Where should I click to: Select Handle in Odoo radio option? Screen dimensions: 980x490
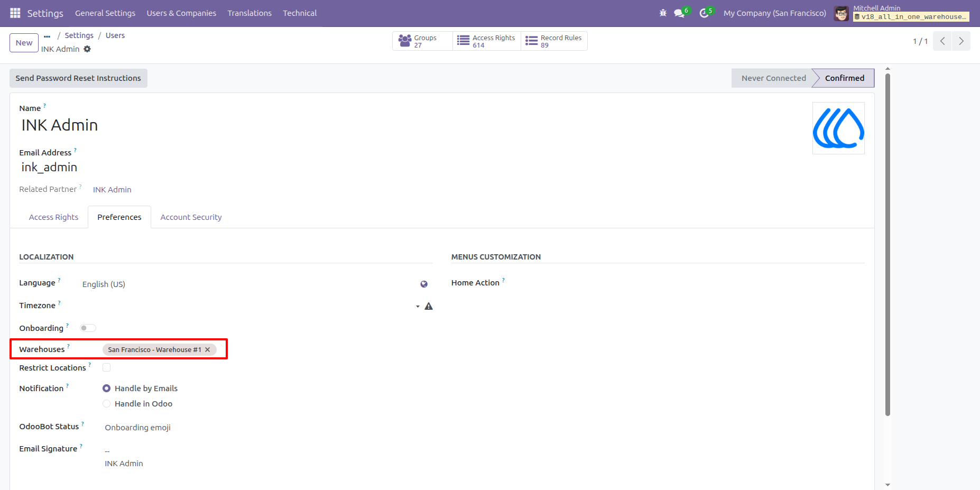[106, 404]
